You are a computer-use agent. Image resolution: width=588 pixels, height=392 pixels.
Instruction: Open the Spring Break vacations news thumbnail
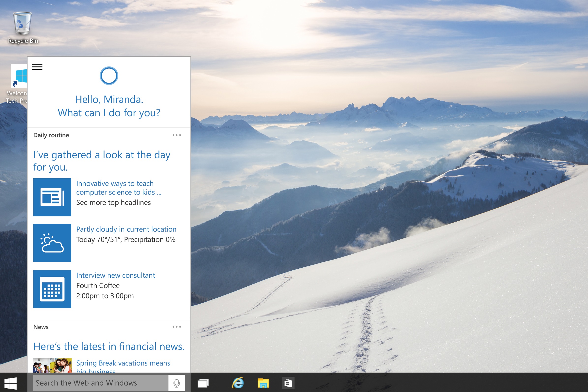pyautogui.click(x=52, y=365)
